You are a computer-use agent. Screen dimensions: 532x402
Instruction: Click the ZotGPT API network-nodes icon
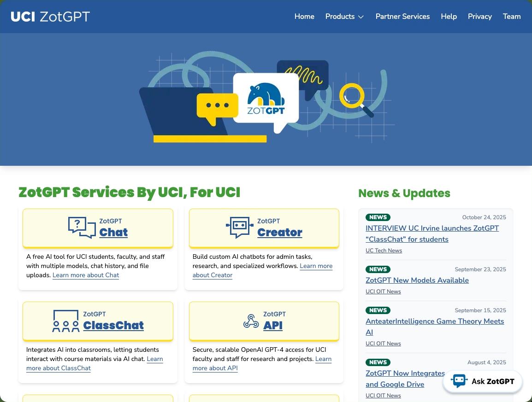[x=251, y=321]
